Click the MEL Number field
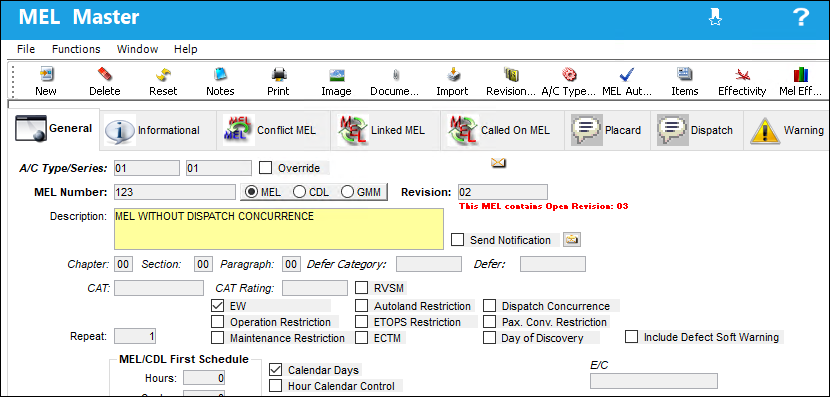 point(175,192)
